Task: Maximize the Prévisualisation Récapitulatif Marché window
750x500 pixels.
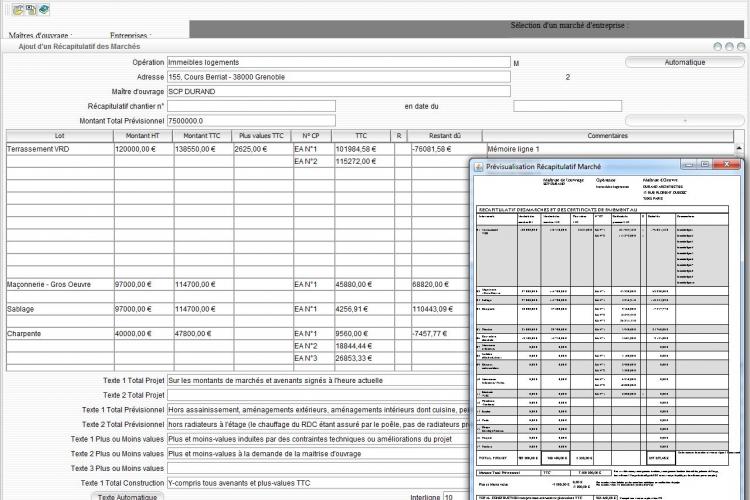Action: click(x=705, y=164)
